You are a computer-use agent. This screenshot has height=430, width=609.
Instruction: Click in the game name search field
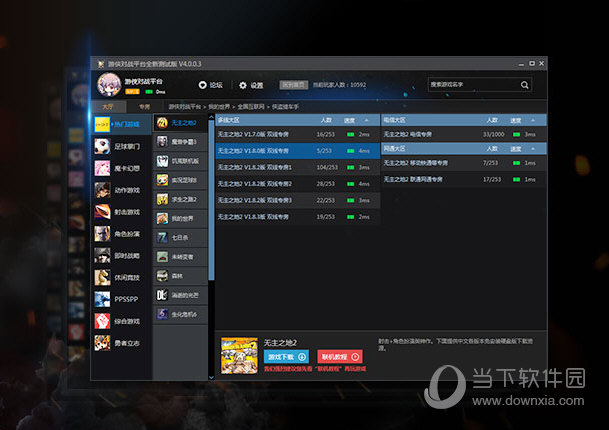coord(473,85)
